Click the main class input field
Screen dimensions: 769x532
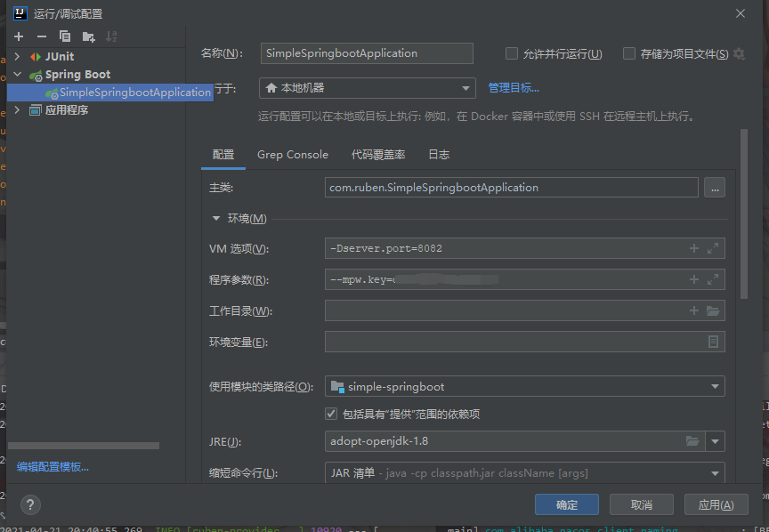coord(512,188)
